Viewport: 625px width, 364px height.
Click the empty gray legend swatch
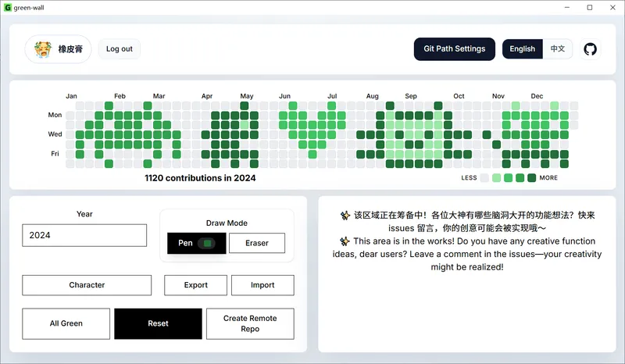pos(484,178)
